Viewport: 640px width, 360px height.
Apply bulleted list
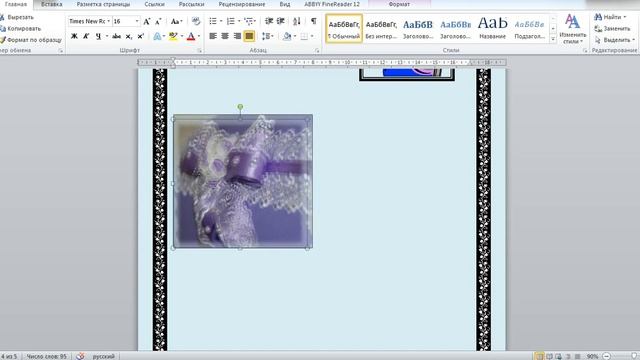(x=213, y=21)
